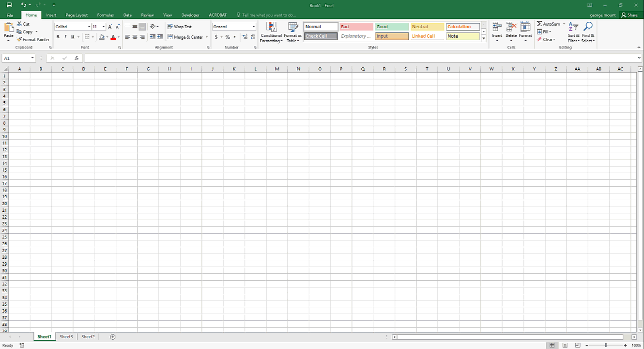Toggle Wrap Text on selected cell
Screen dimensions: 644x349
[179, 27]
